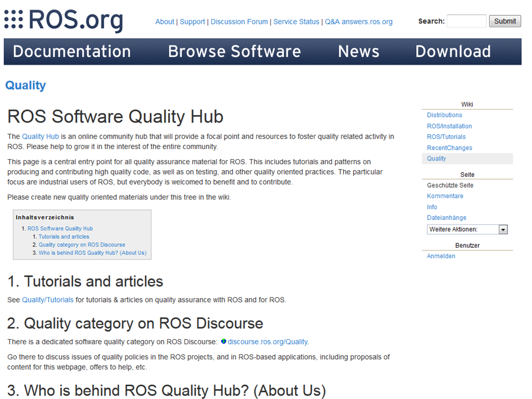Click the 2. Quality category on ROS Discourse heading

click(135, 323)
